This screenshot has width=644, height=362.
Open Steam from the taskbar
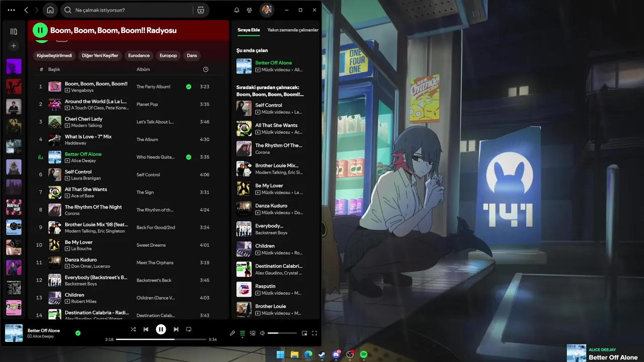pyautogui.click(x=322, y=354)
